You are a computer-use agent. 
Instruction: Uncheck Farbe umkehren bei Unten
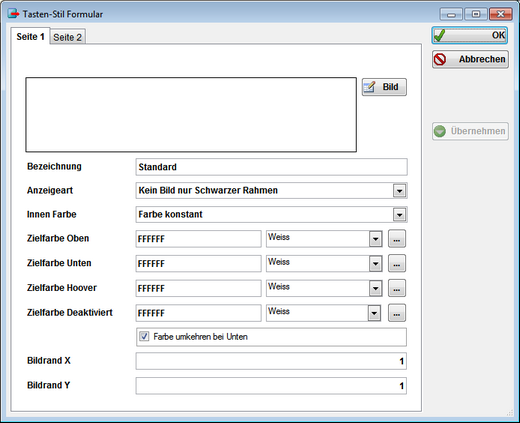tap(144, 336)
